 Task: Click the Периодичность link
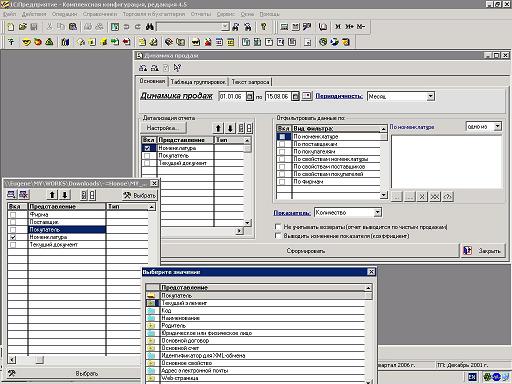point(339,96)
